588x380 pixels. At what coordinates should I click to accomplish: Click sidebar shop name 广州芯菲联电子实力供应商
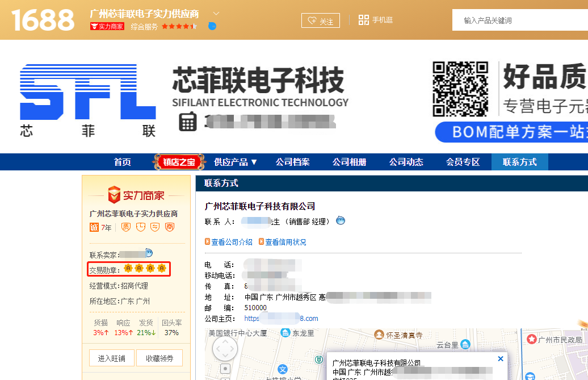pos(133,214)
